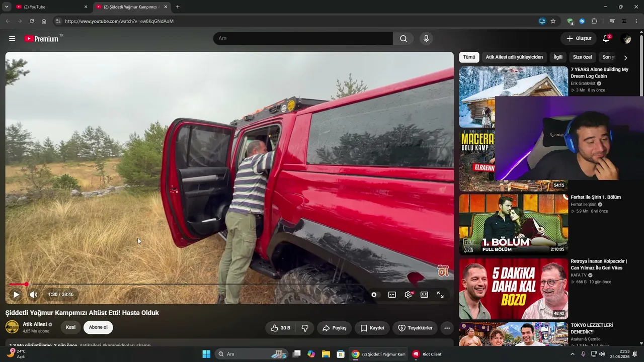Open the Atik Ailesi channel name link
Image resolution: width=644 pixels, height=362 pixels.
click(x=35, y=324)
